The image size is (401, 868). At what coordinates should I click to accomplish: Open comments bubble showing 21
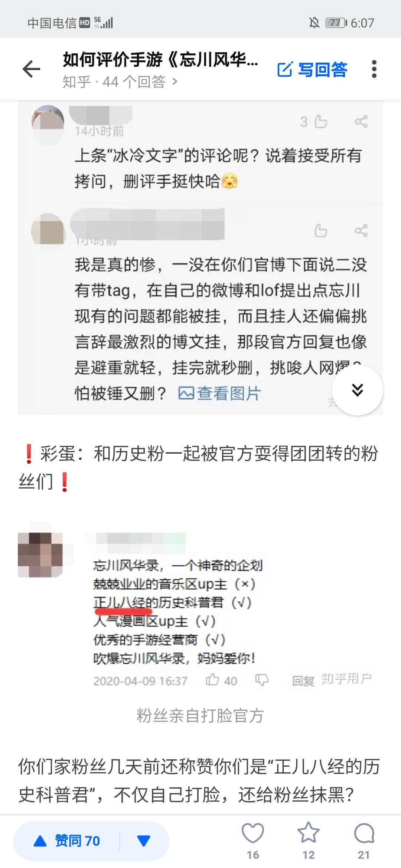pos(364,841)
